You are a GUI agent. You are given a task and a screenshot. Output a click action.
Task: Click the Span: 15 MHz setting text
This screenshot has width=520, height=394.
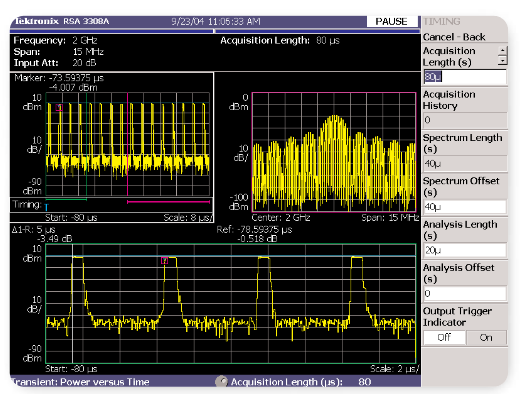(x=59, y=52)
